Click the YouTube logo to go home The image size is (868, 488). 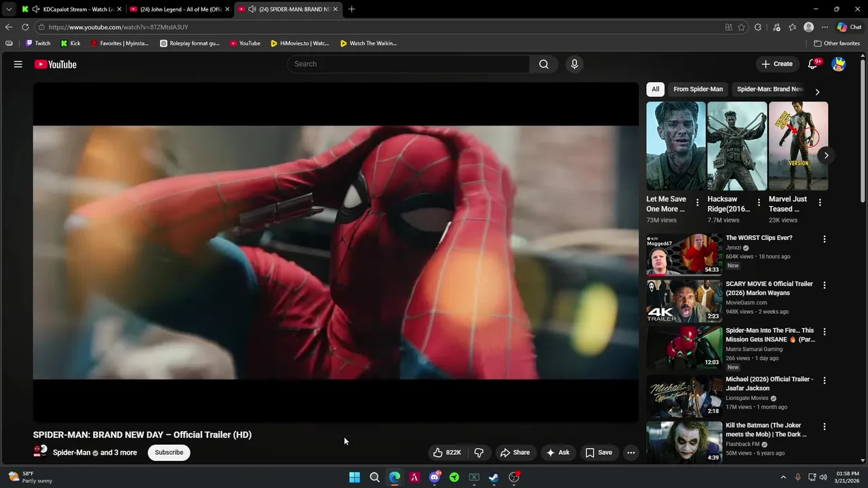[56, 64]
